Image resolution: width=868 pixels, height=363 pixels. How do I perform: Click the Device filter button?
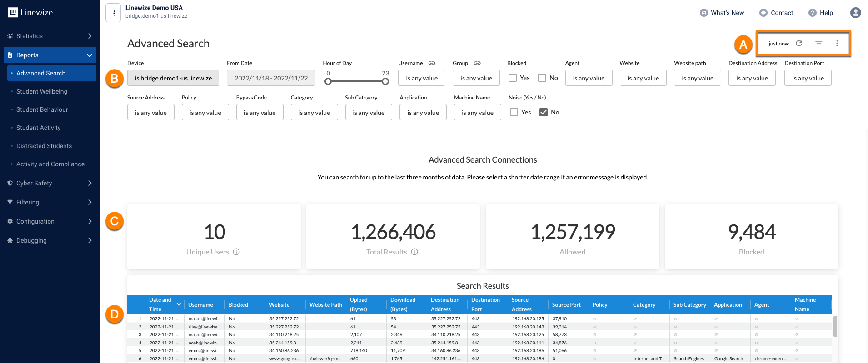tap(173, 78)
